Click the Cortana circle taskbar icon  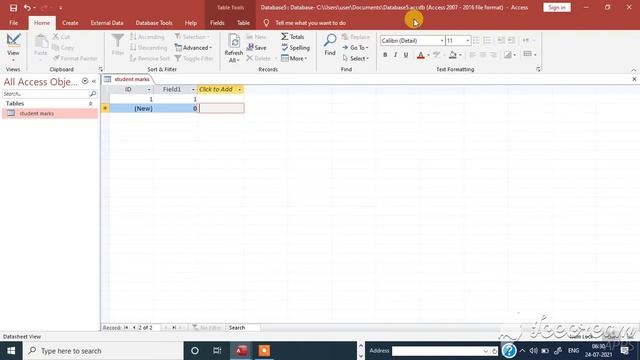click(195, 351)
